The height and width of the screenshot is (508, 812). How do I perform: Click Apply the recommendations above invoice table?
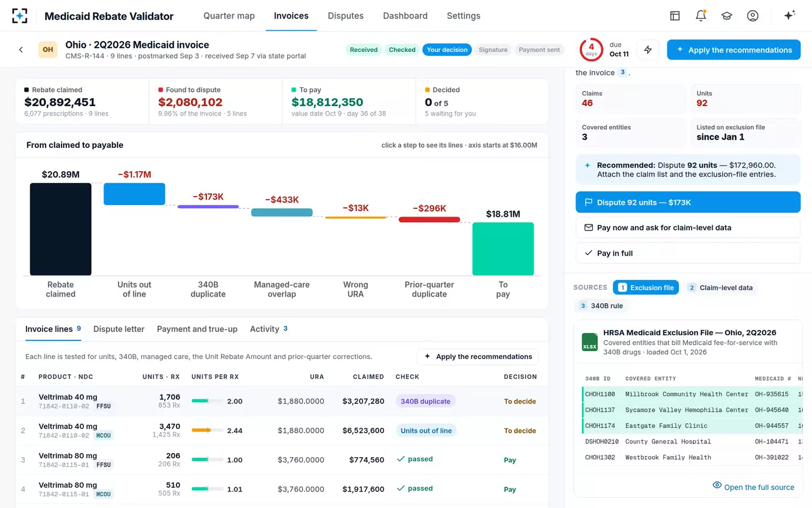[478, 357]
